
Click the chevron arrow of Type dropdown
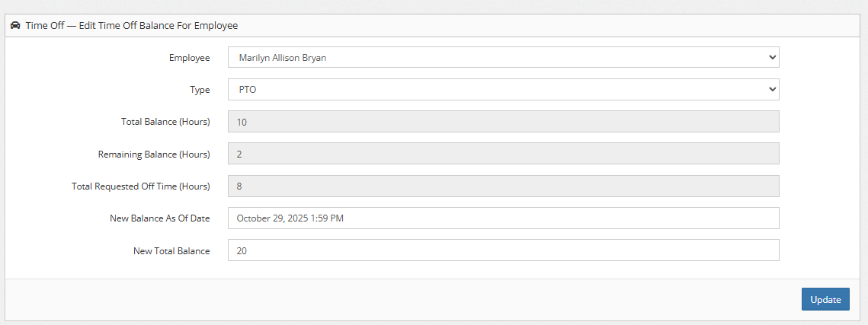point(772,90)
